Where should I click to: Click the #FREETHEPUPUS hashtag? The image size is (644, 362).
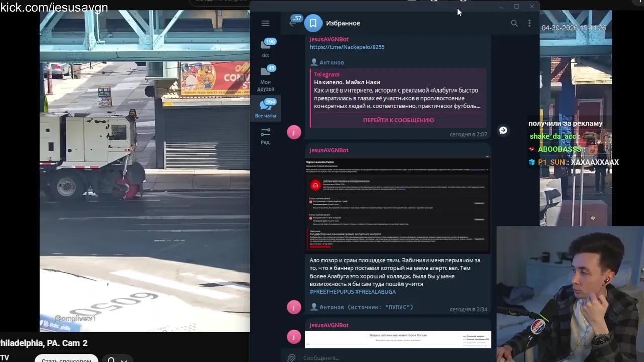tap(332, 292)
